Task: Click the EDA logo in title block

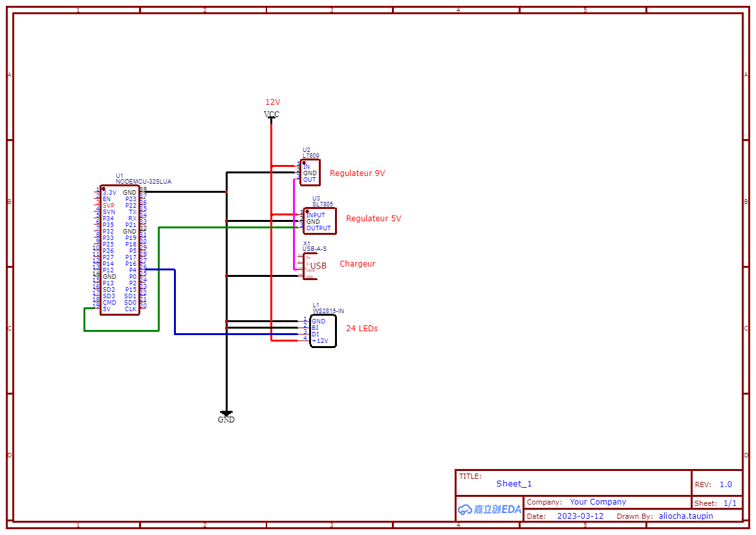Action: pyautogui.click(x=490, y=509)
